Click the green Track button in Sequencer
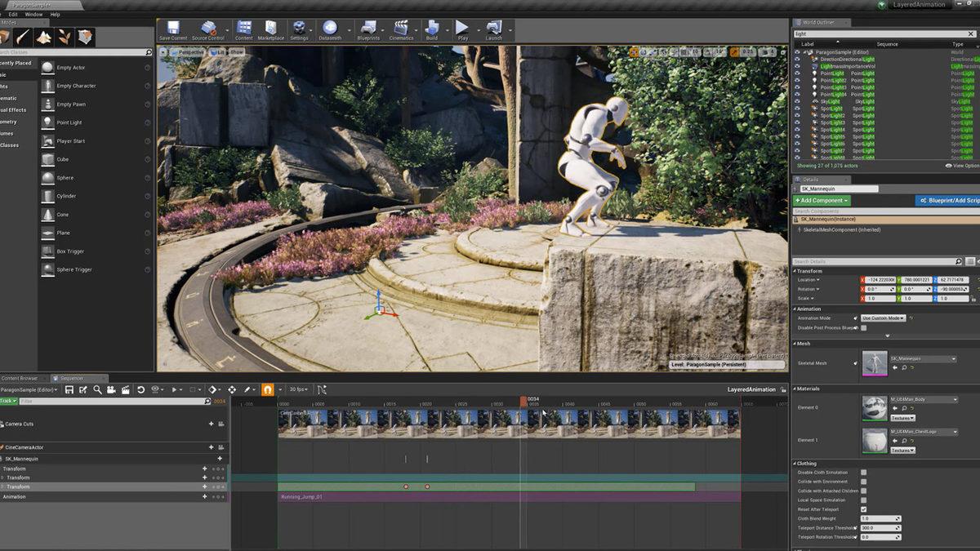This screenshot has height=551, width=980. coord(8,401)
